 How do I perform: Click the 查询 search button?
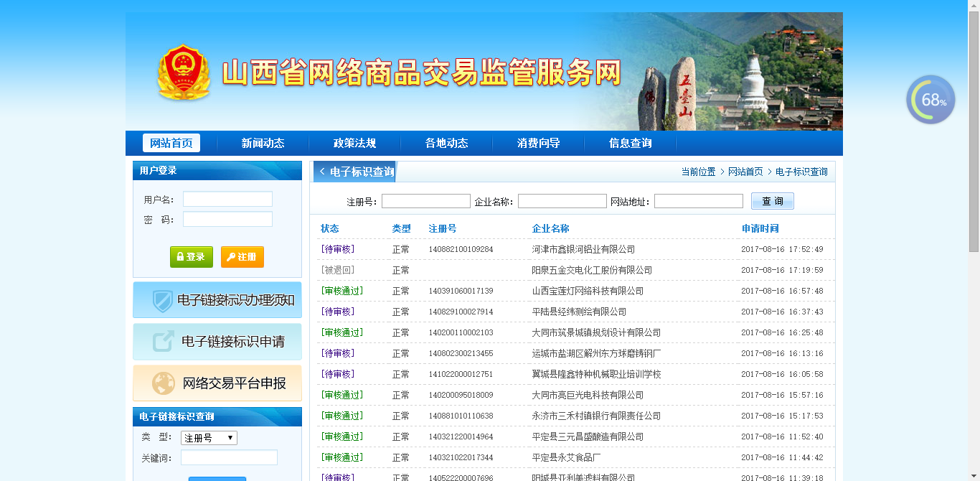(772, 201)
